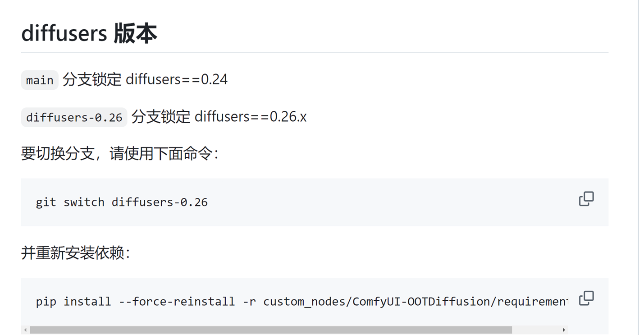Click the copy icon on the branch-switch code block
Image resolution: width=644 pixels, height=335 pixels.
click(x=586, y=198)
